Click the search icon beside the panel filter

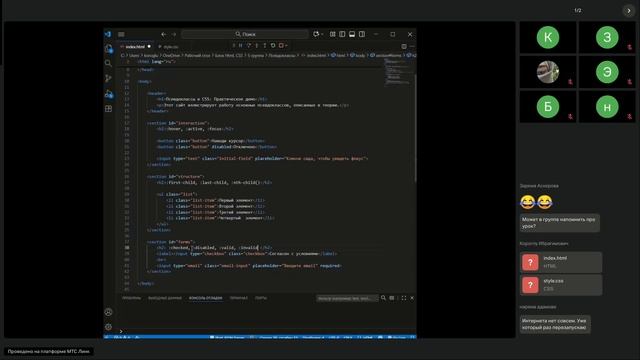[383, 298]
